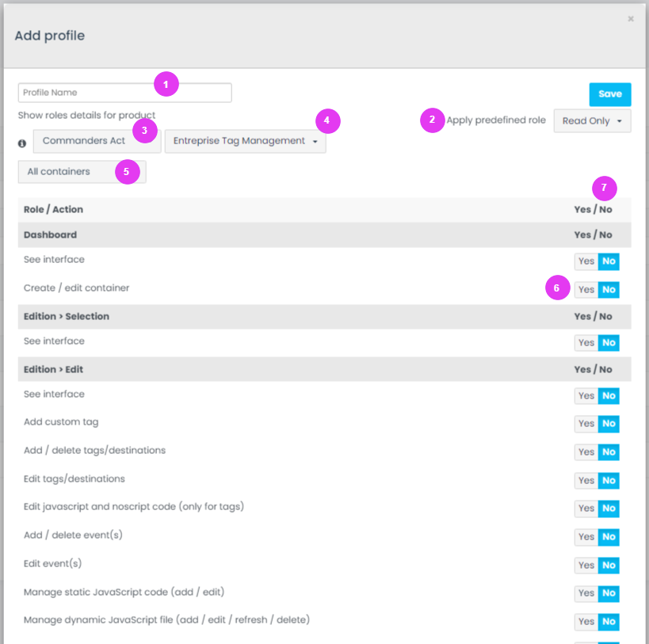Enable See interface under Edition > Selection
The image size is (649, 644).
[x=586, y=343]
